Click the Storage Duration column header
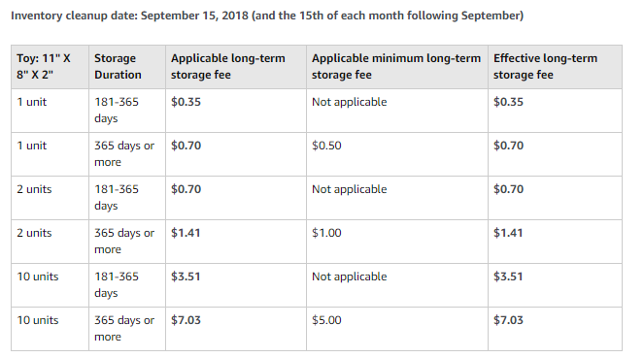The width and height of the screenshot is (644, 358). (127, 67)
